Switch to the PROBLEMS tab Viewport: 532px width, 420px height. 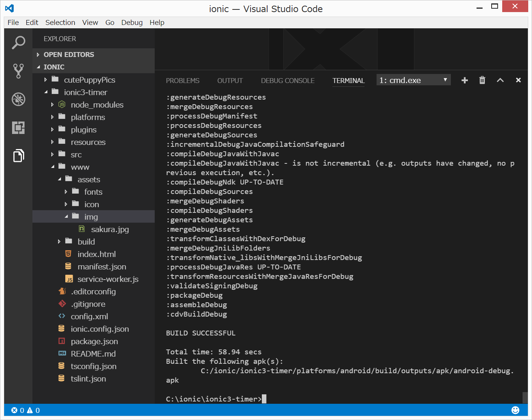(183, 81)
